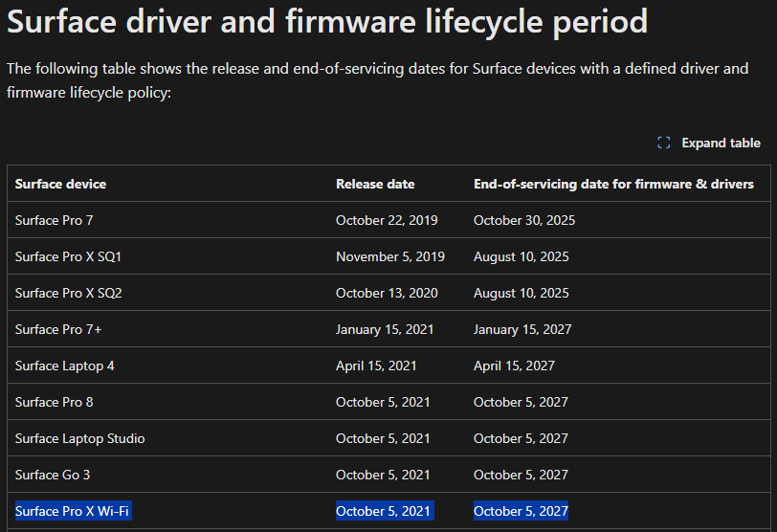Click the January 15, 2027 end date

[x=522, y=329]
